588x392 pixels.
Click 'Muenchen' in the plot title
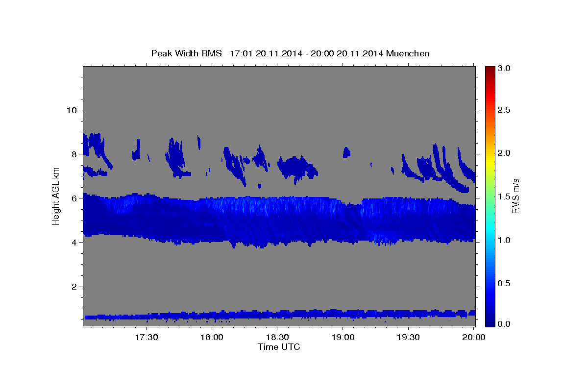pyautogui.click(x=408, y=53)
